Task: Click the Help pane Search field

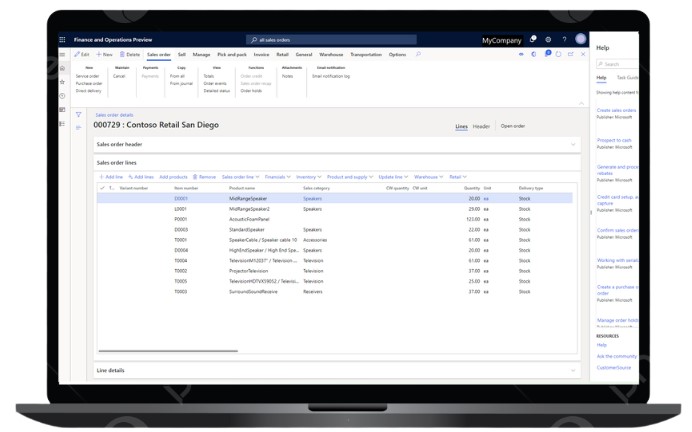Action: pos(617,64)
